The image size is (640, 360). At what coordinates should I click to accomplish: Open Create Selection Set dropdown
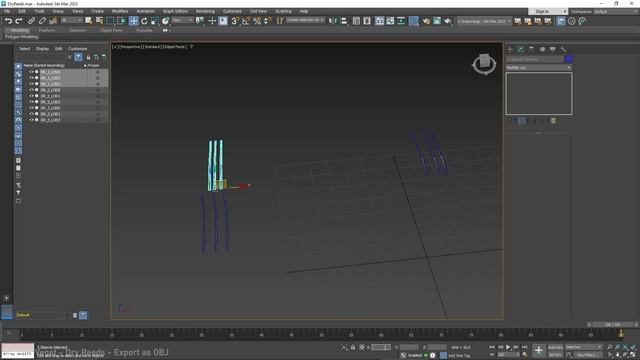(305, 20)
